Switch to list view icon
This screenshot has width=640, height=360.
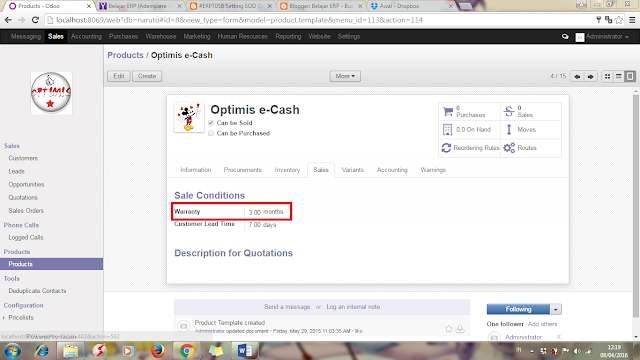point(619,76)
